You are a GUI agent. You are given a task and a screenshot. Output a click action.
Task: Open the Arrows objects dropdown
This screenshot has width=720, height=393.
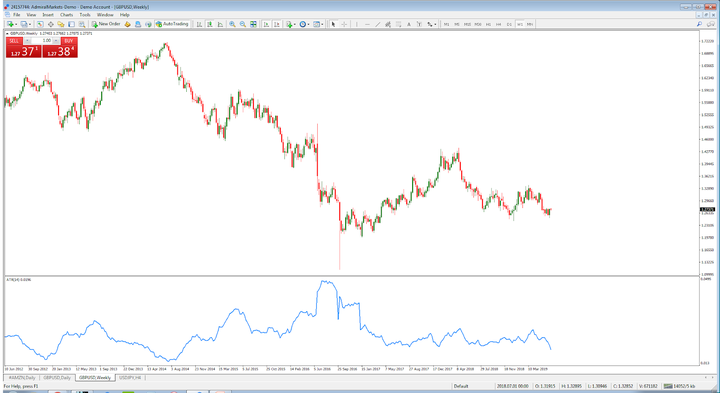(x=435, y=24)
